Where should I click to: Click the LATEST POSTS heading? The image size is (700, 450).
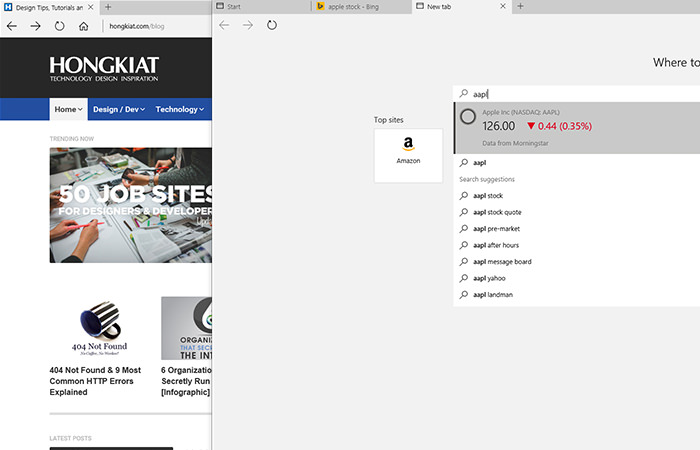point(71,438)
